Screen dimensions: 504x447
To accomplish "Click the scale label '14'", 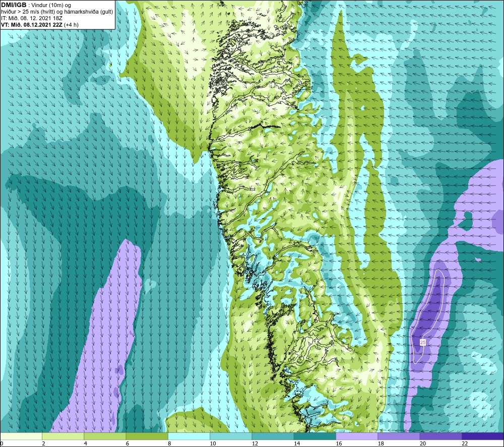I will pyautogui.click(x=297, y=443).
